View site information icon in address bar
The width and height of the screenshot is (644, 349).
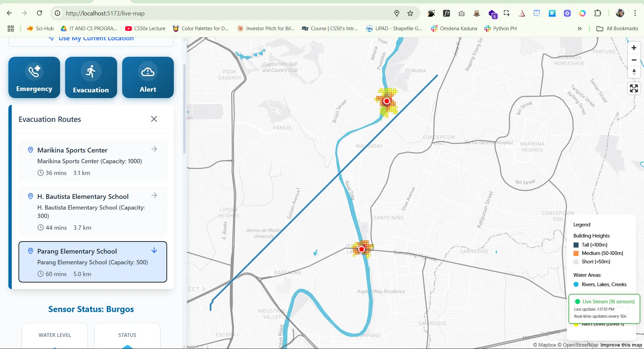click(x=58, y=13)
